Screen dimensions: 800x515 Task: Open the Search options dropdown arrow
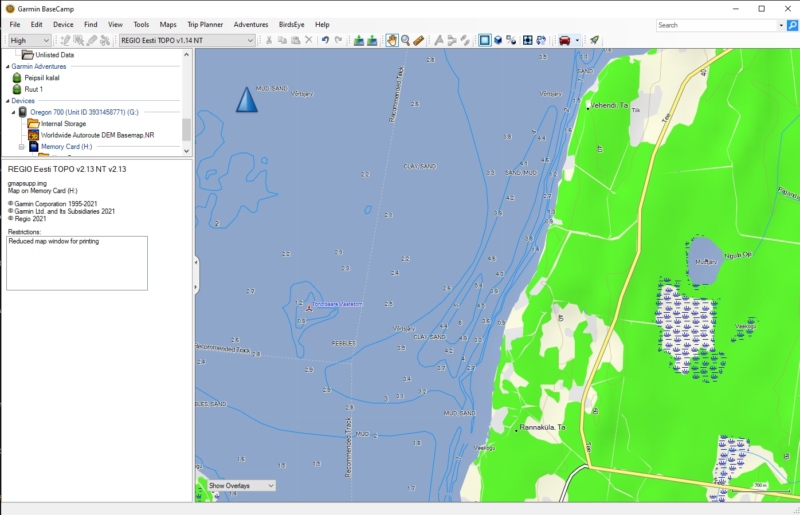[x=781, y=25]
